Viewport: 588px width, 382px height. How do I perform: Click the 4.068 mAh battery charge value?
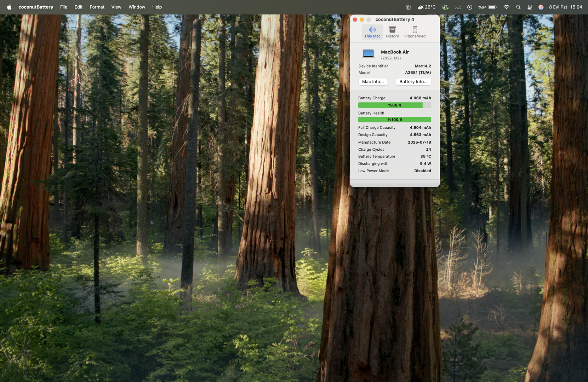click(421, 98)
